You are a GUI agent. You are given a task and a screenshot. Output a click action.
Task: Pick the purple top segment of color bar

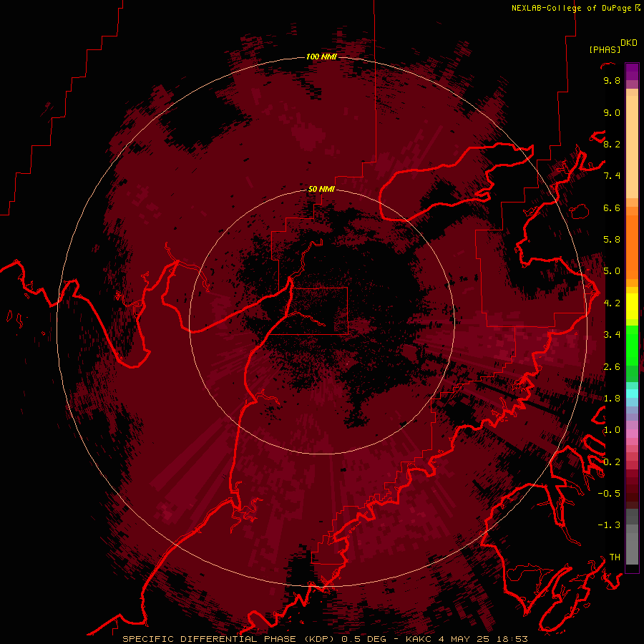[x=632, y=72]
